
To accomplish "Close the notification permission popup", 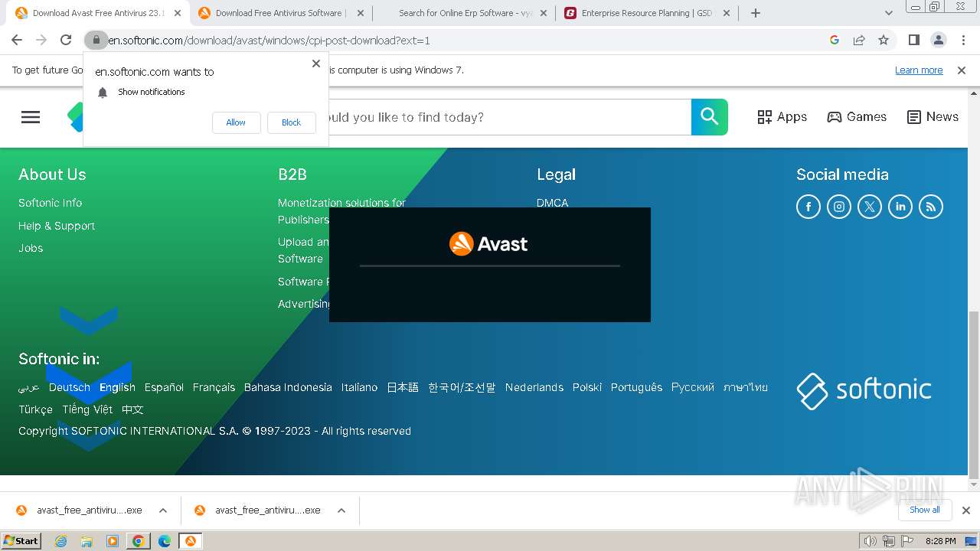I will 316,64.
